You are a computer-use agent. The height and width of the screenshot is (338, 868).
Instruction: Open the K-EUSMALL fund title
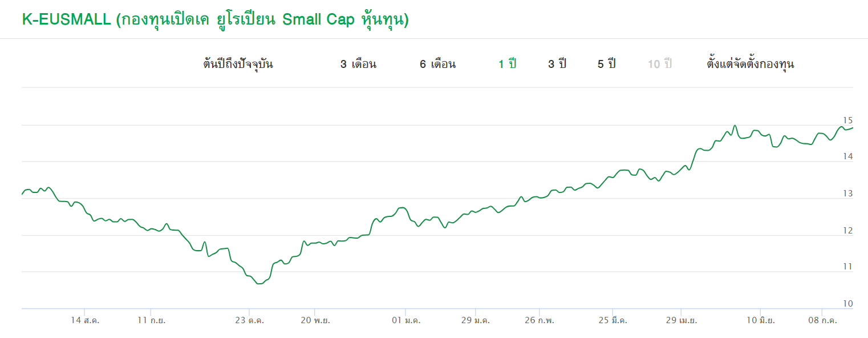(x=216, y=19)
